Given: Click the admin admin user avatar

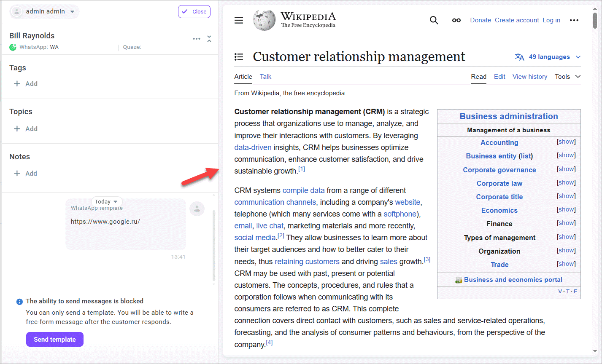Looking at the screenshot, I should 17,11.
